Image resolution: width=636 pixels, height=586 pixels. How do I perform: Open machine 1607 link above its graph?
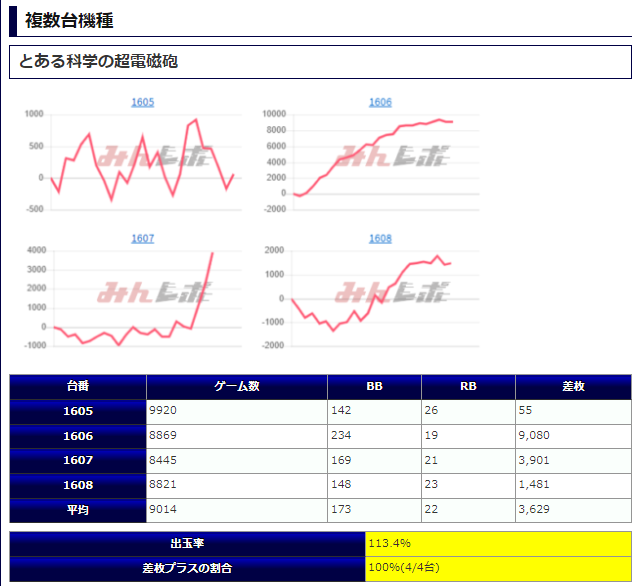[142, 238]
